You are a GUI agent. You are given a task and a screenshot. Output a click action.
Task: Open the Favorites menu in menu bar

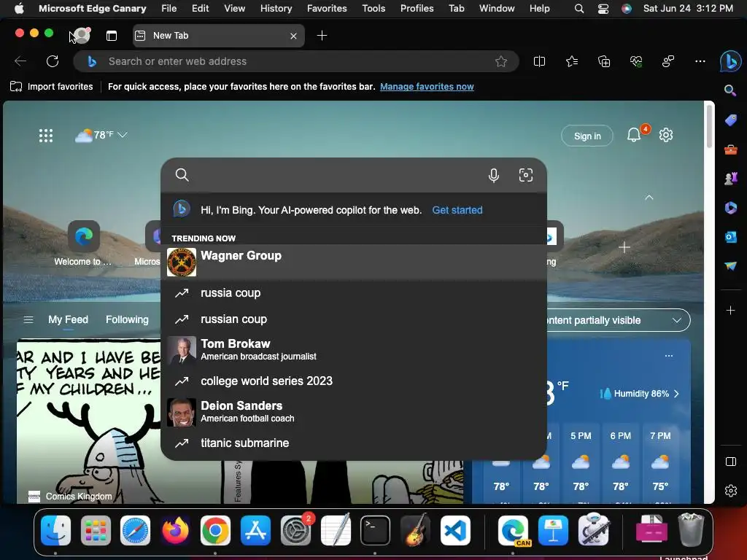coord(327,8)
